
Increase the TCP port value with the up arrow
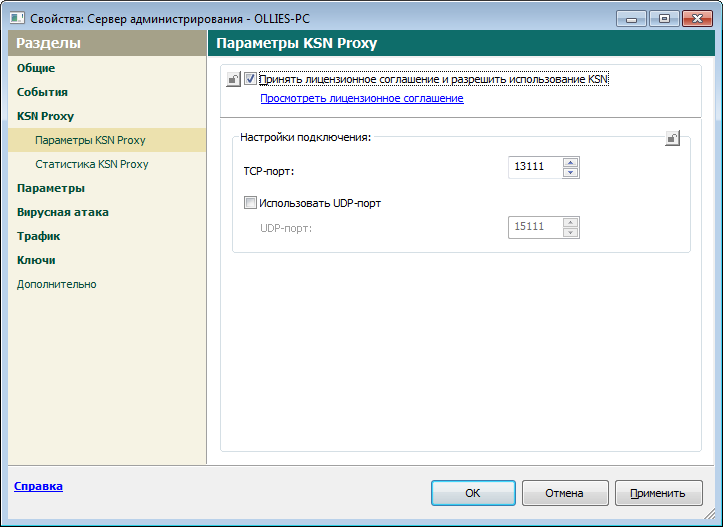click(x=570, y=162)
